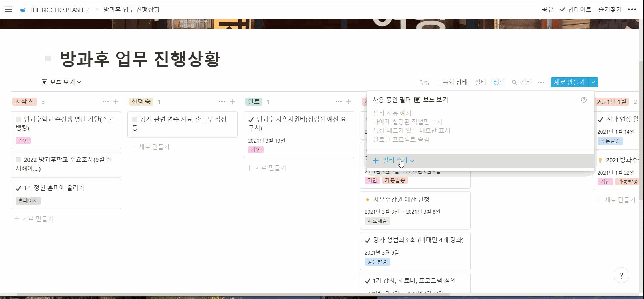Click the 시작 전 status label
The height and width of the screenshot is (299, 644).
(x=25, y=102)
